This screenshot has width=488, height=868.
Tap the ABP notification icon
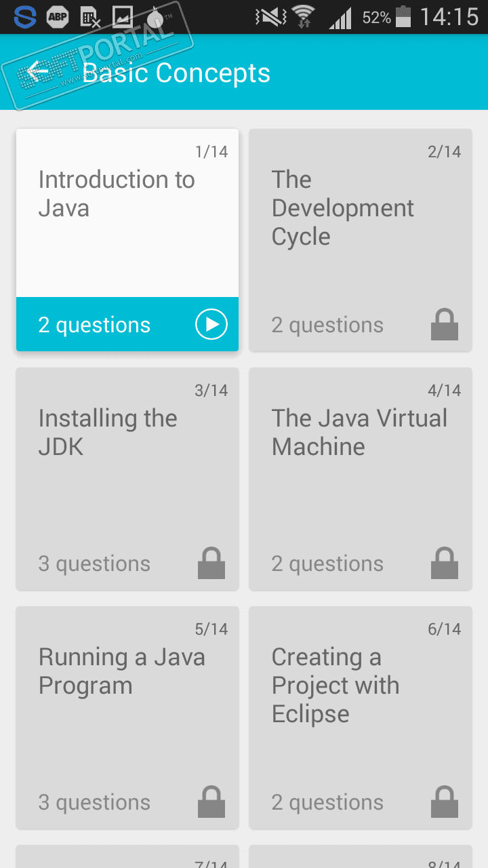pos(58,17)
